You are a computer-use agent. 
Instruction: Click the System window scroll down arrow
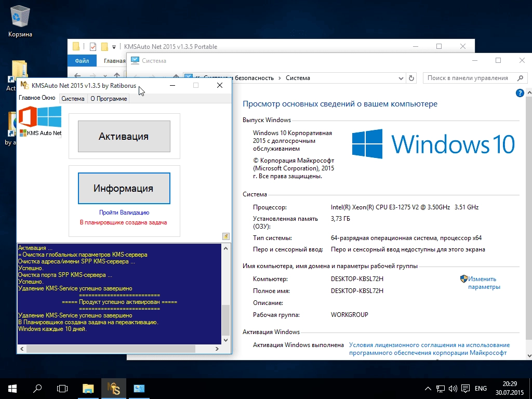(x=529, y=356)
